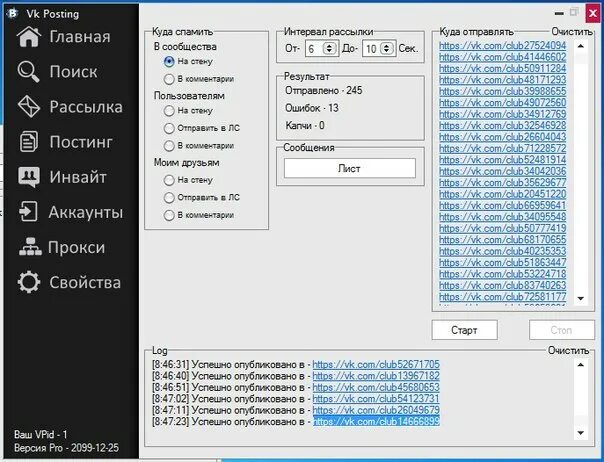Viewport: 604px width, 462px height.
Task: Click the down arrow of target list scrollbar
Action: click(x=581, y=299)
